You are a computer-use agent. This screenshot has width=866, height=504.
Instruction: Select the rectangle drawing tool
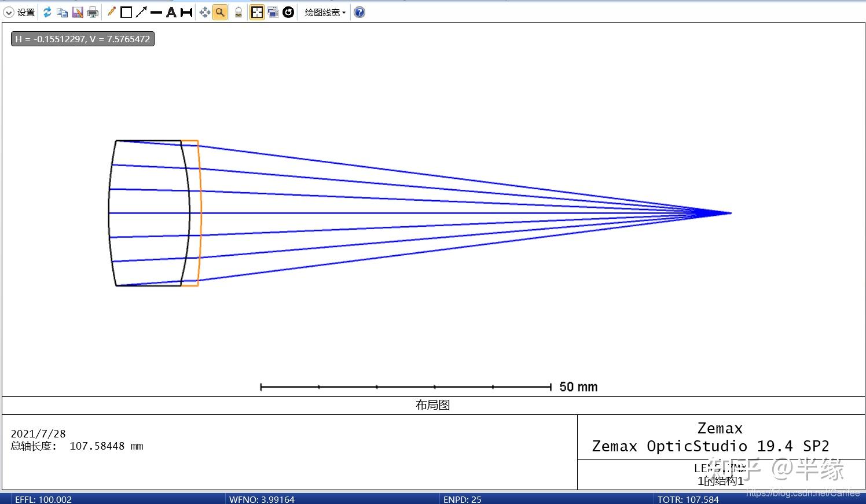pyautogui.click(x=126, y=12)
